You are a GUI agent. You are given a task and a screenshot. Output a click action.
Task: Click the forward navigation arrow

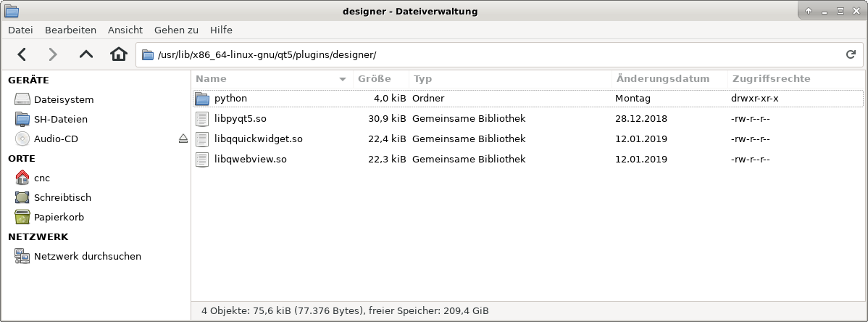point(53,54)
